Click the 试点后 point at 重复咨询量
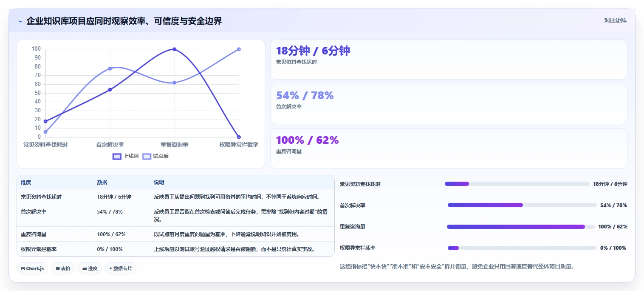 [174, 83]
